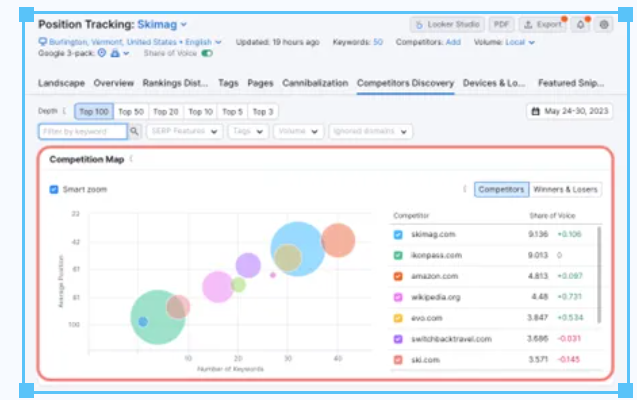This screenshot has height=400, width=637.
Task: Select the Top 100 depth button
Action: [94, 112]
